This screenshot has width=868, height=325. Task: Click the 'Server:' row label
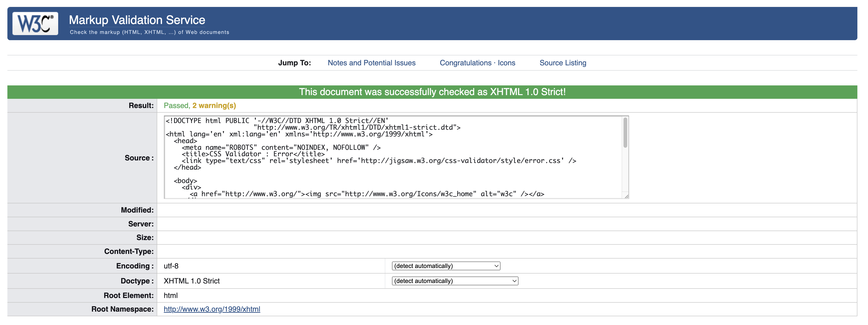click(141, 224)
